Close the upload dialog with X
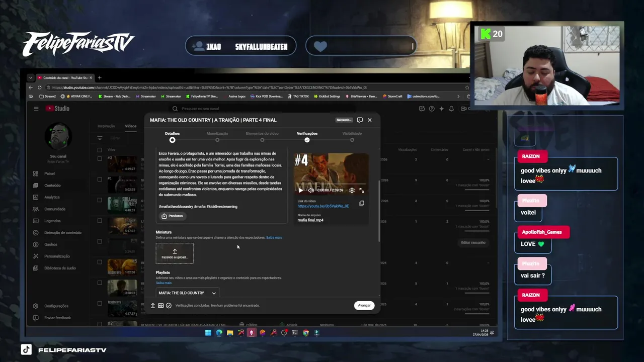 click(369, 120)
